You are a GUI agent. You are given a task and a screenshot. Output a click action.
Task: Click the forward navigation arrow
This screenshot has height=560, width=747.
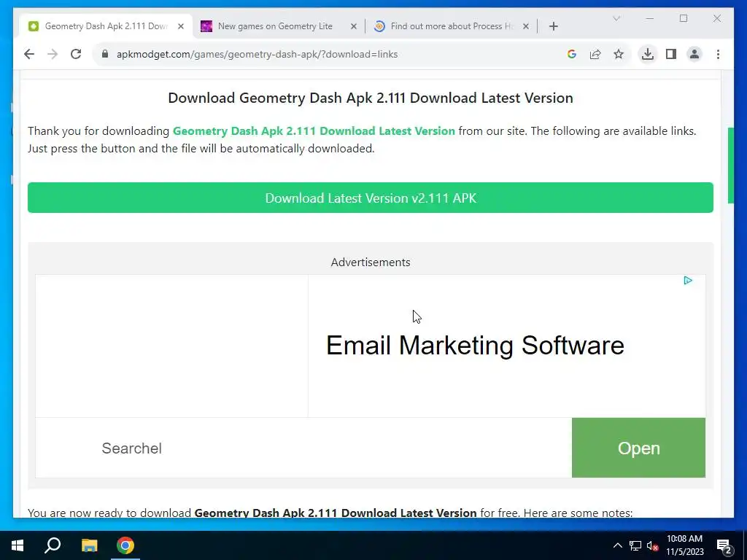pos(53,54)
